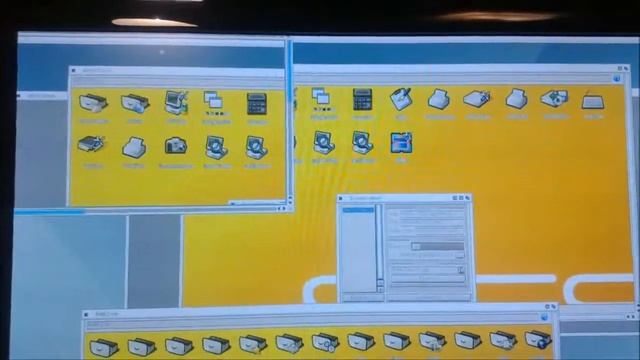Open the dark printer-with-tools icon in the left window

point(91,144)
